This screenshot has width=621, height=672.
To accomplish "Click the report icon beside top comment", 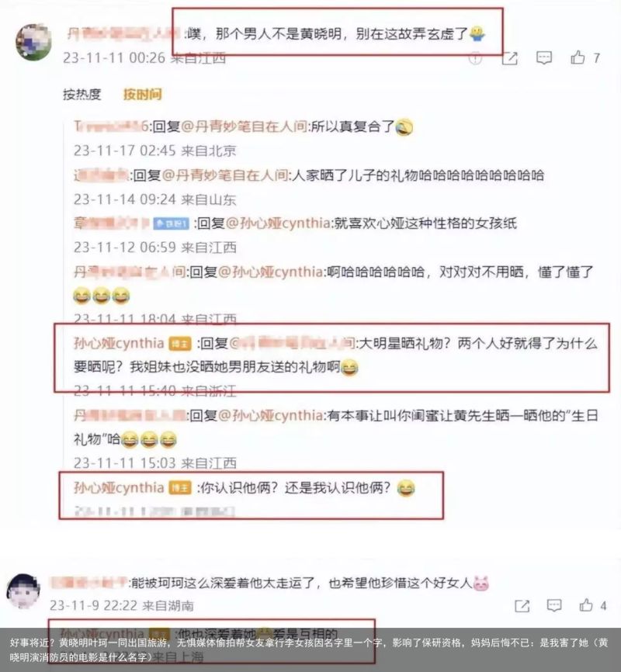I will [475, 57].
